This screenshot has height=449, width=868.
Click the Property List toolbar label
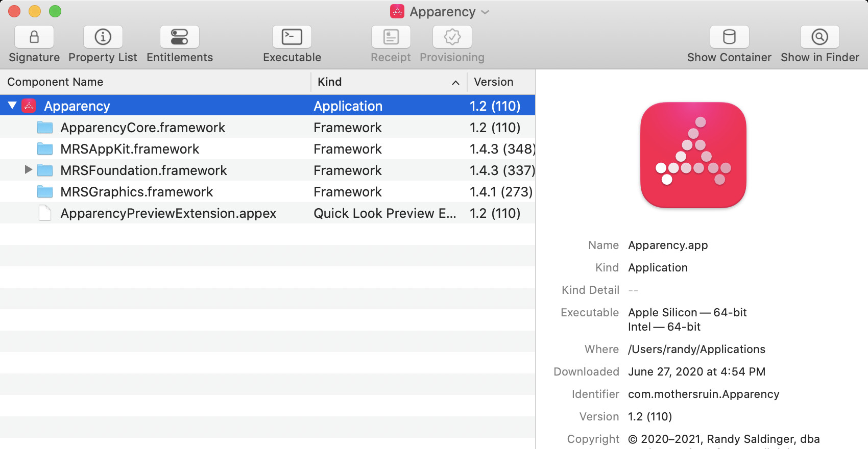[103, 58]
